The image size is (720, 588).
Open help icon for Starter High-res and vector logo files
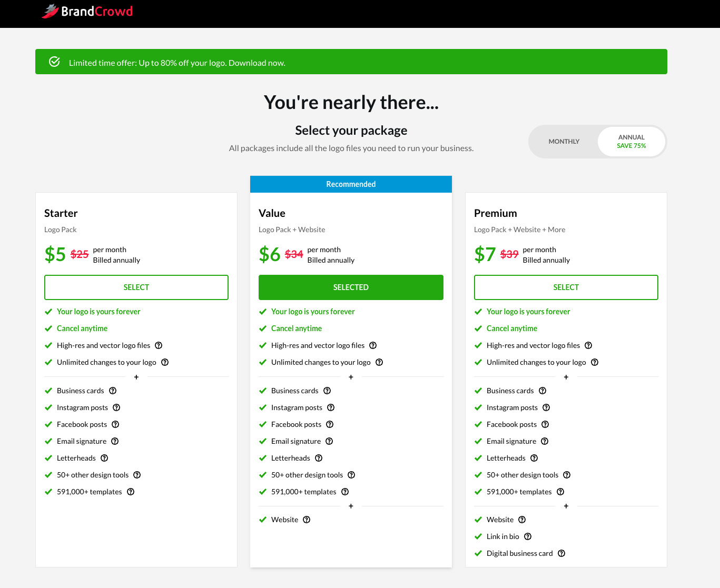click(159, 345)
